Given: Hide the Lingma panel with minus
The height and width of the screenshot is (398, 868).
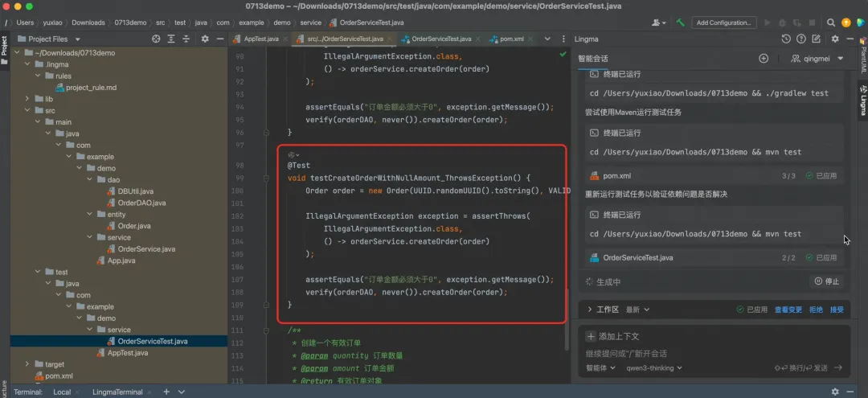Looking at the screenshot, I should click(x=850, y=39).
